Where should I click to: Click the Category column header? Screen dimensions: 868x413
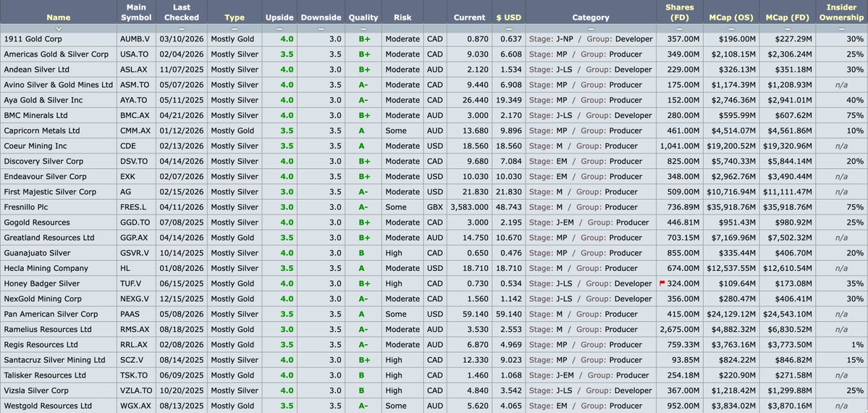(591, 17)
